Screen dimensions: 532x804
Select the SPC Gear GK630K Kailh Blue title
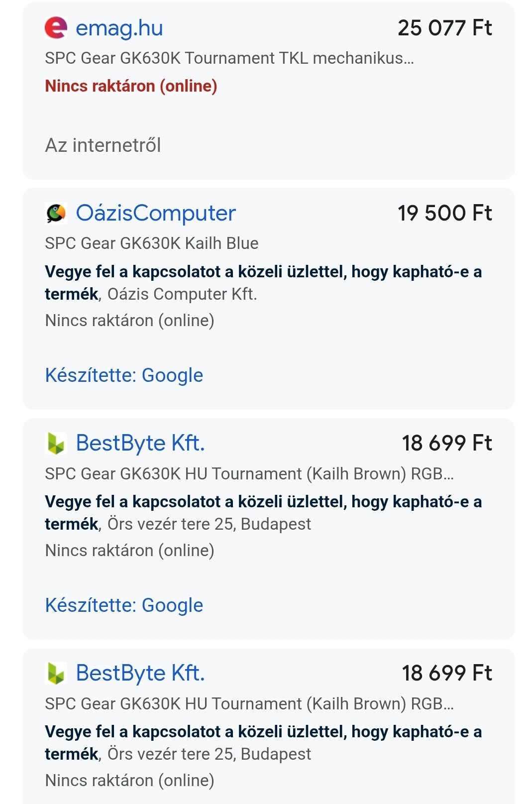click(151, 243)
